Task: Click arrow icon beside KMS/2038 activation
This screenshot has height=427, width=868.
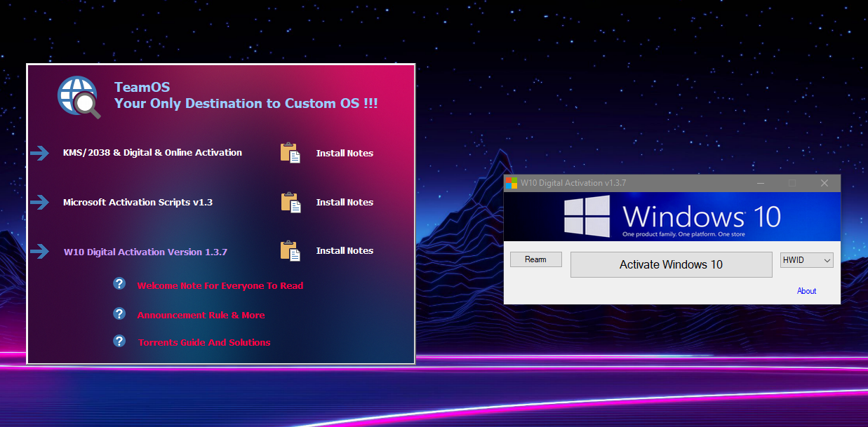Action: click(x=39, y=153)
